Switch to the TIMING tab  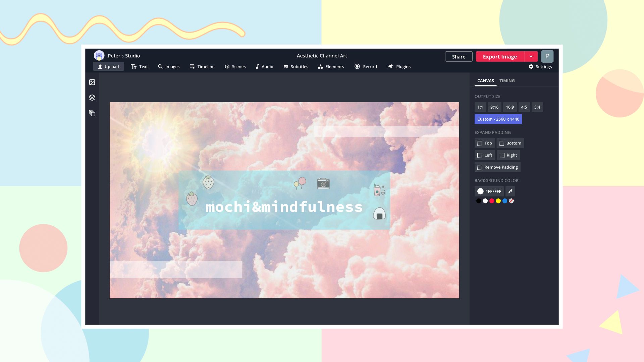(507, 80)
